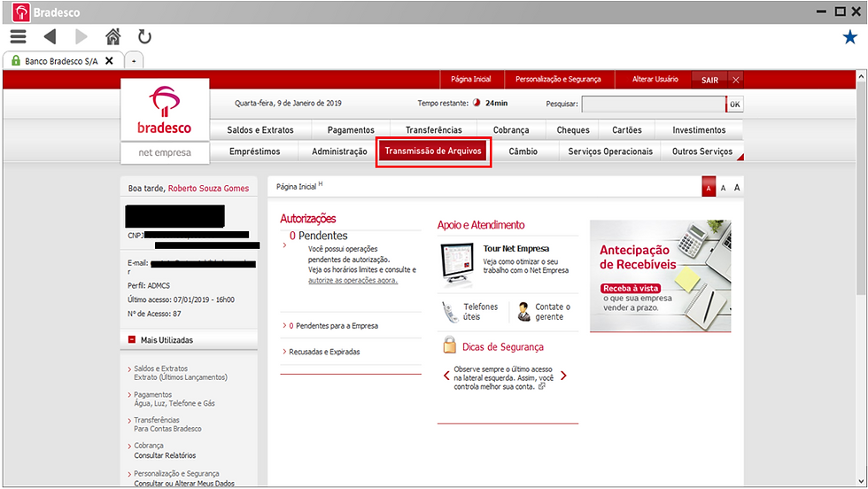868x489 pixels.
Task: Open the Outros Serviços menu
Action: point(701,151)
